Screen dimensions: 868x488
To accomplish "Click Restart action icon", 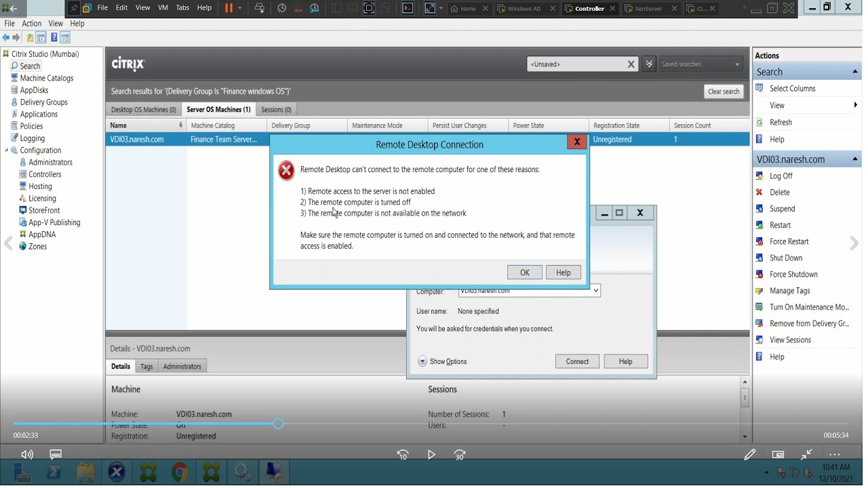I will 759,225.
